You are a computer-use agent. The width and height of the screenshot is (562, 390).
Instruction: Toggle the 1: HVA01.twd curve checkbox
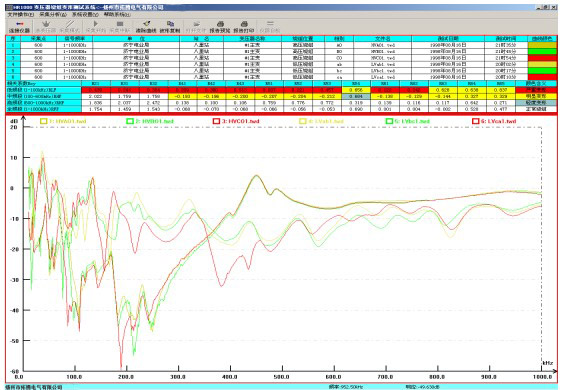(43, 121)
